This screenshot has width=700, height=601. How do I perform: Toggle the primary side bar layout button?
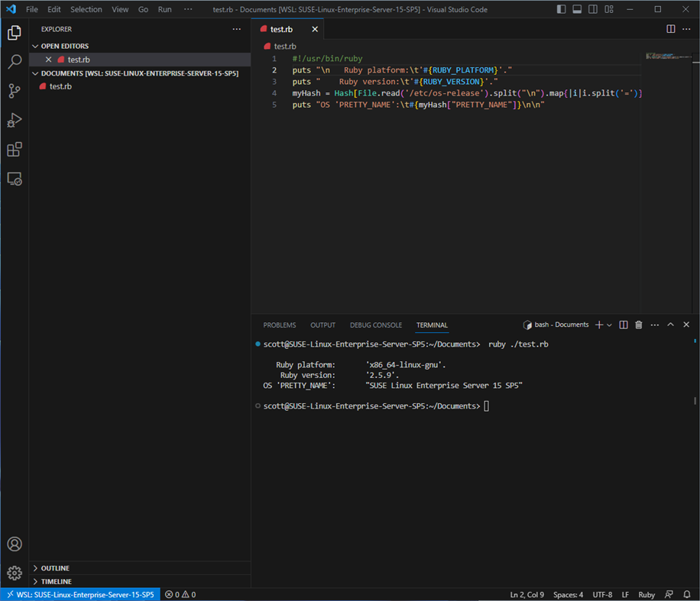click(x=562, y=9)
